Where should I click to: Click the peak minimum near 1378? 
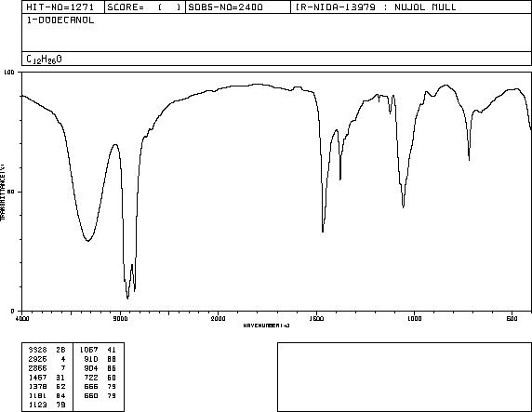point(340,179)
